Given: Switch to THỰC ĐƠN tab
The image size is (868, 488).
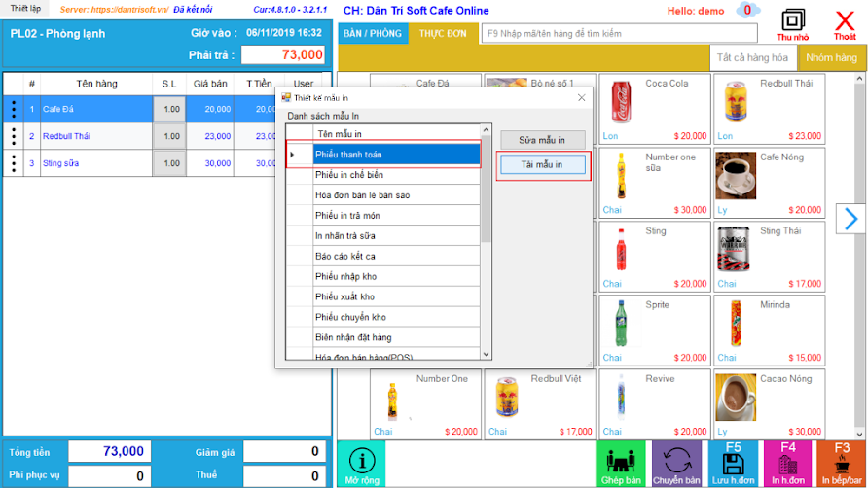Looking at the screenshot, I should coord(443,34).
